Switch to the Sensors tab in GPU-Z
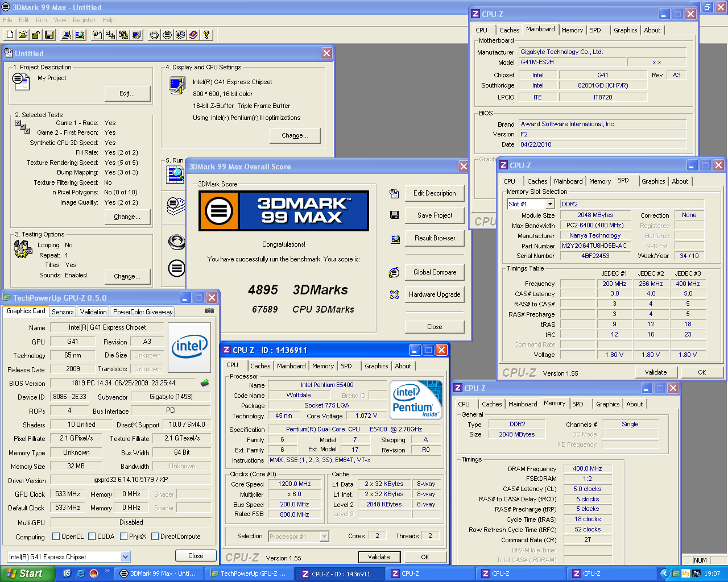 (x=63, y=312)
